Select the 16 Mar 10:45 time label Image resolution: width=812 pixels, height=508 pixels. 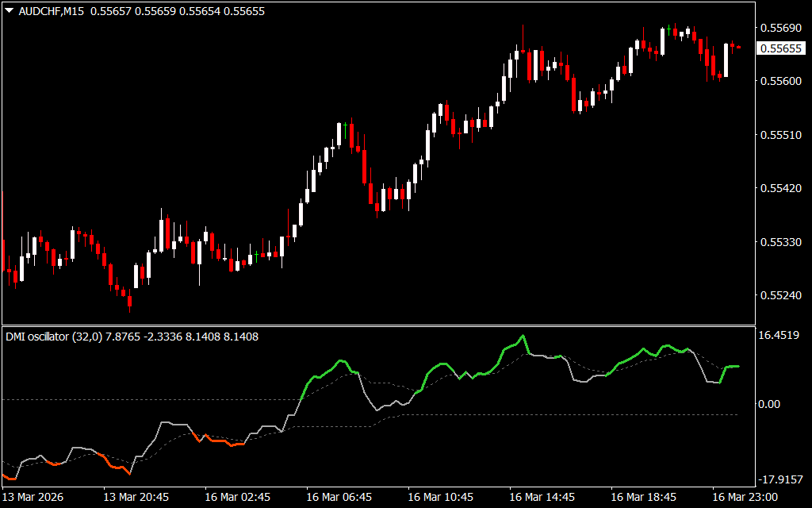click(441, 497)
